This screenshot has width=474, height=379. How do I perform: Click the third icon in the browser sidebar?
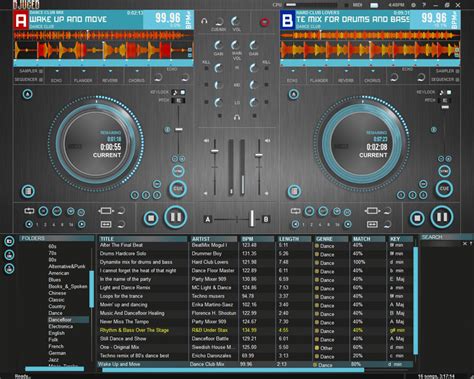pyautogui.click(x=9, y=268)
